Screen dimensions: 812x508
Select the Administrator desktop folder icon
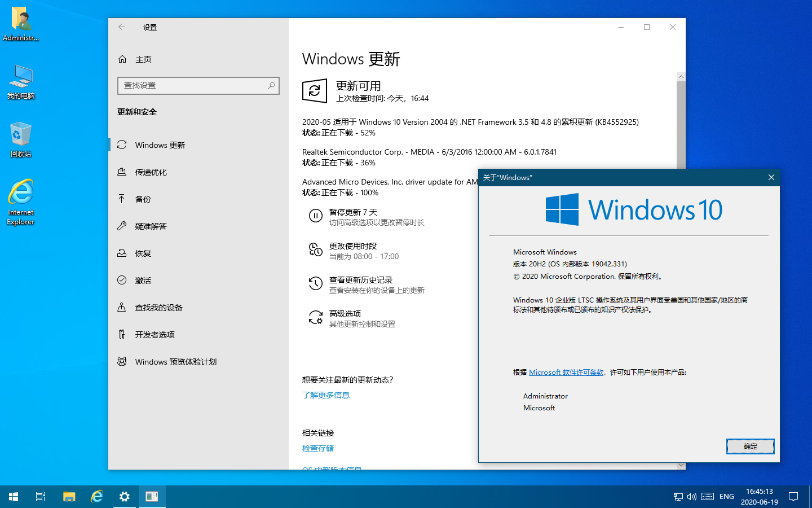(x=21, y=24)
